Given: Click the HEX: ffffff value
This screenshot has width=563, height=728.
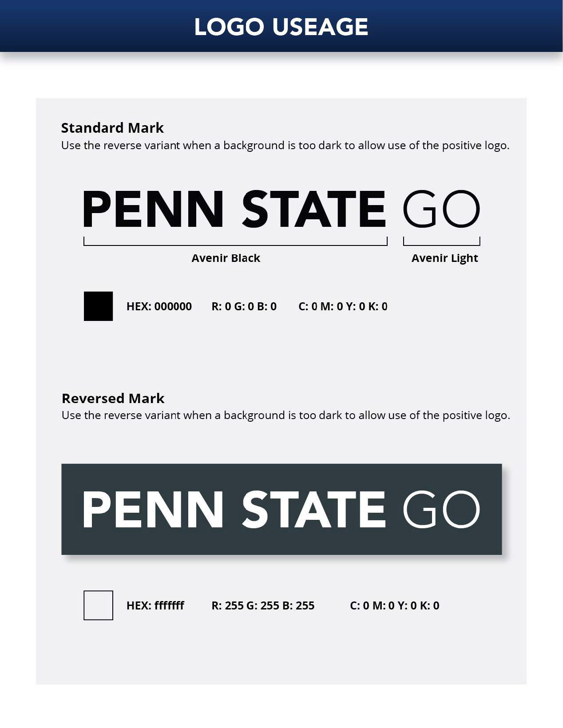Looking at the screenshot, I should [x=155, y=606].
